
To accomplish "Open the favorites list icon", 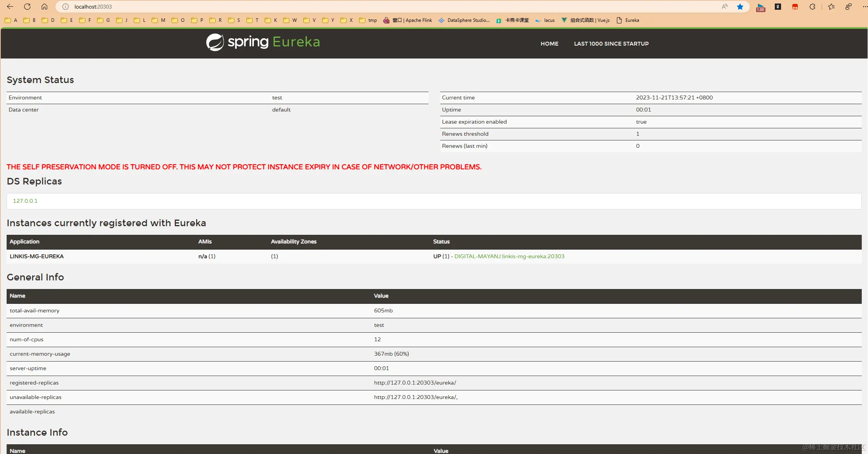I will [x=831, y=7].
